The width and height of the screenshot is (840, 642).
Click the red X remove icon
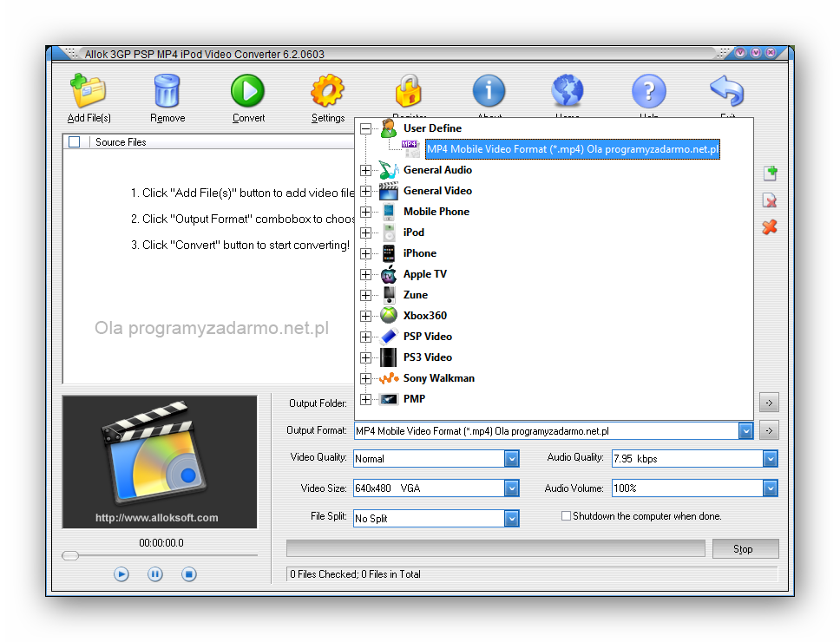(x=770, y=227)
